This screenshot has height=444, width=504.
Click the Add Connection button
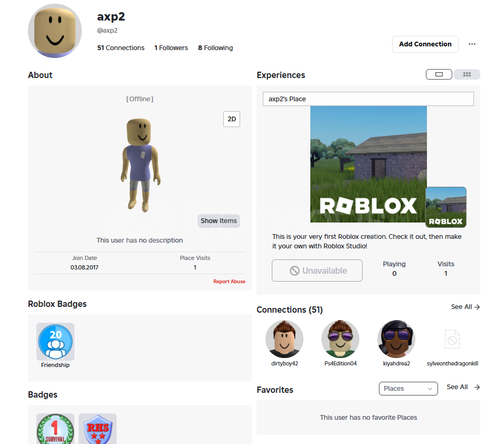[425, 44]
